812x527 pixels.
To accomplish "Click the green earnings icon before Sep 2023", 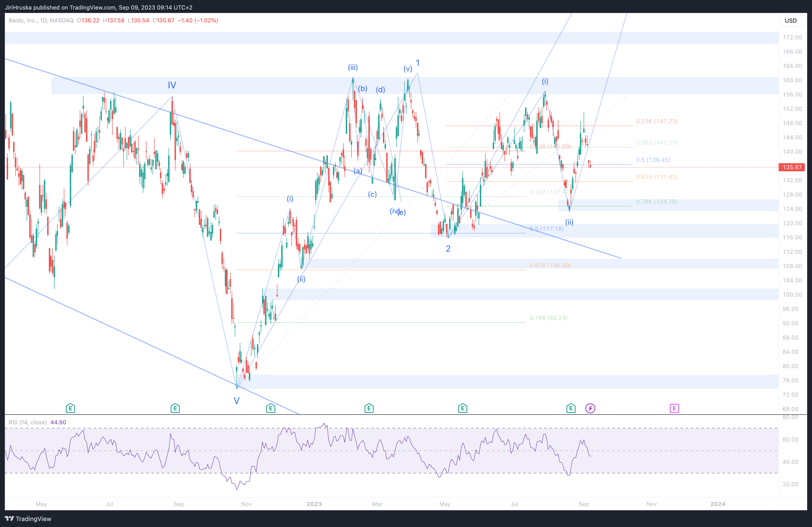I will pos(571,408).
